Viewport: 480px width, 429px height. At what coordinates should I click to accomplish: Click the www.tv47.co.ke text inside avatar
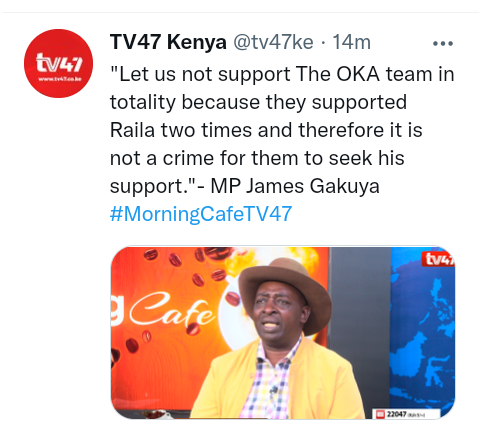60,79
